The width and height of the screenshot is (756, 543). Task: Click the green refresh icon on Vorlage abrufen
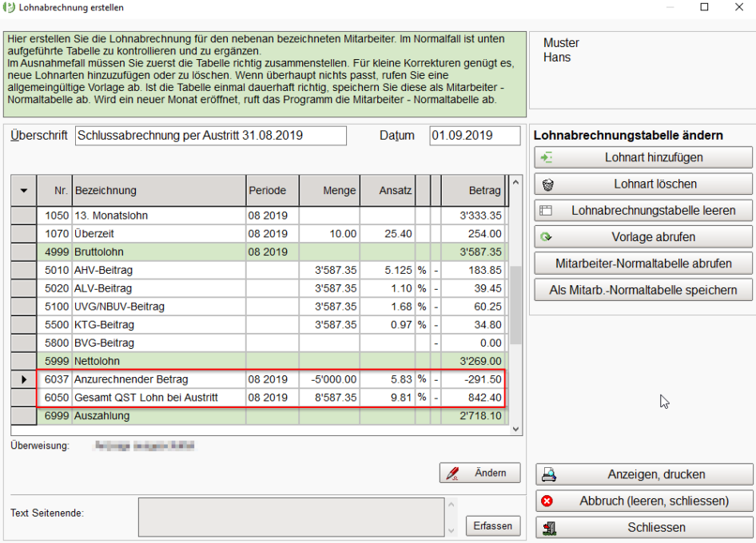(x=547, y=237)
